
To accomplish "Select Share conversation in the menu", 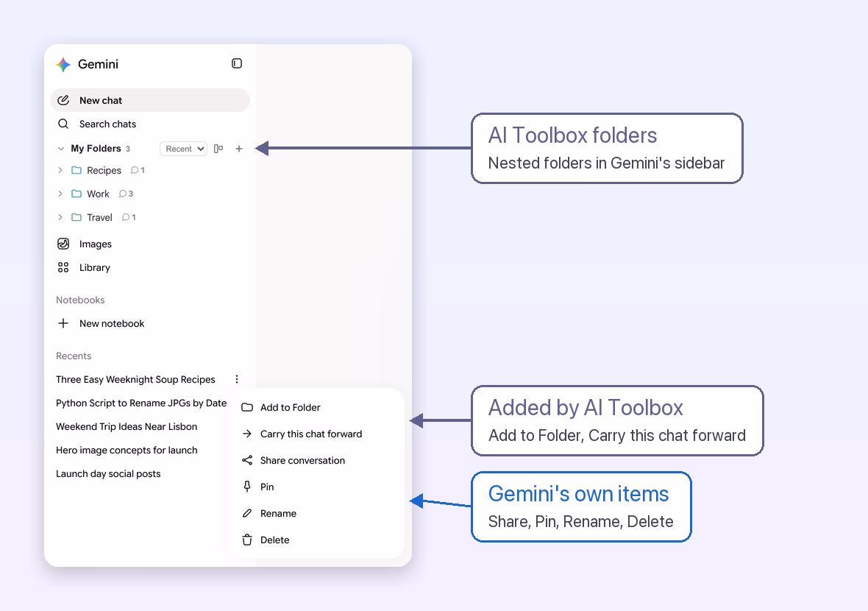I will 316,461.
